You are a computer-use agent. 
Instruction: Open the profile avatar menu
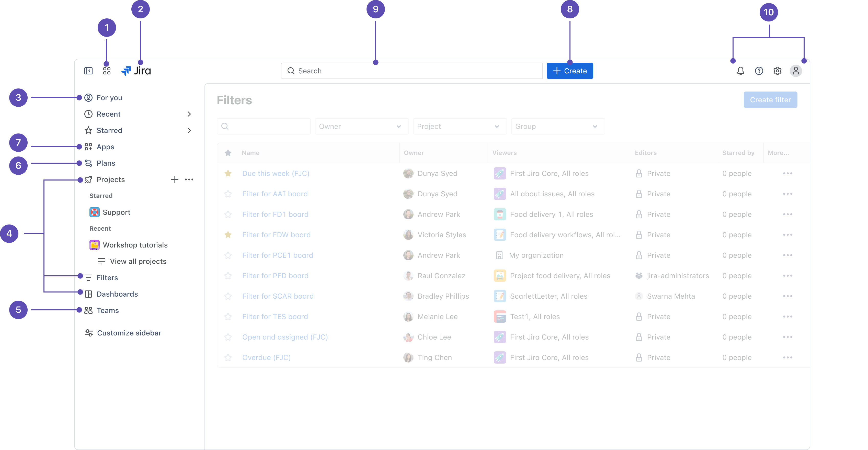coord(796,71)
